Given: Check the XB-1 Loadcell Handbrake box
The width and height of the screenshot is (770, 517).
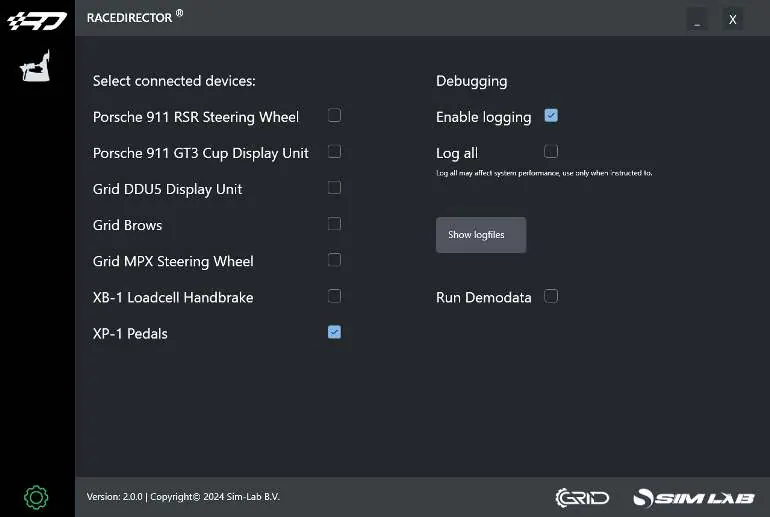Looking at the screenshot, I should pos(334,296).
